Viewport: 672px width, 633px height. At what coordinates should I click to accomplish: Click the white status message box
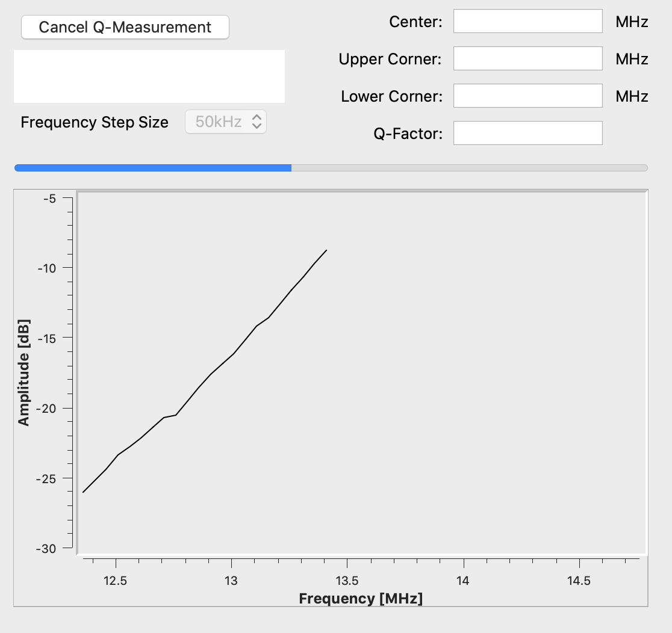pyautogui.click(x=149, y=76)
